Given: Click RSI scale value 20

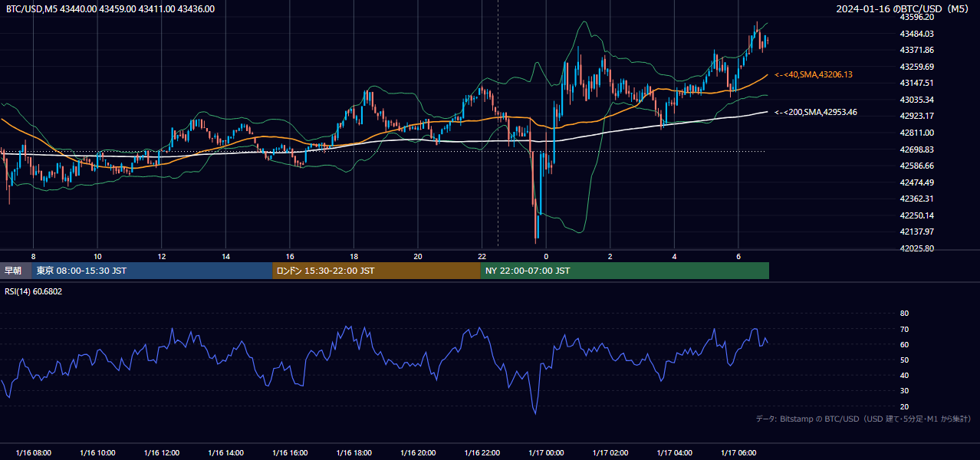Looking at the screenshot, I should pyautogui.click(x=904, y=406).
